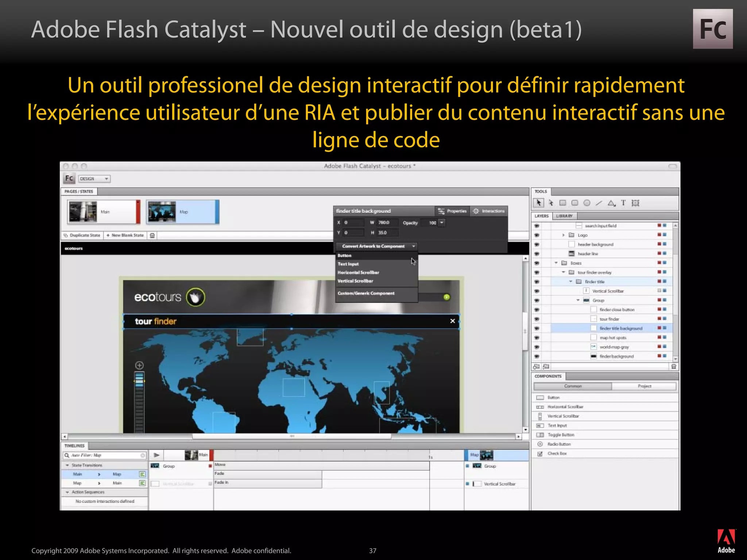Click the canvas horizontal scrollbar
The width and height of the screenshot is (747, 560).
[291, 436]
